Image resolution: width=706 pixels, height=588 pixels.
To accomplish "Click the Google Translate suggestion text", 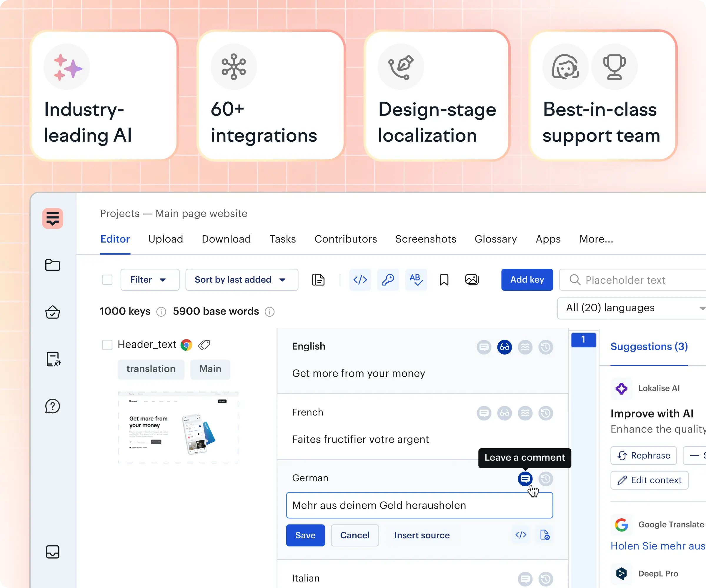I will (658, 546).
